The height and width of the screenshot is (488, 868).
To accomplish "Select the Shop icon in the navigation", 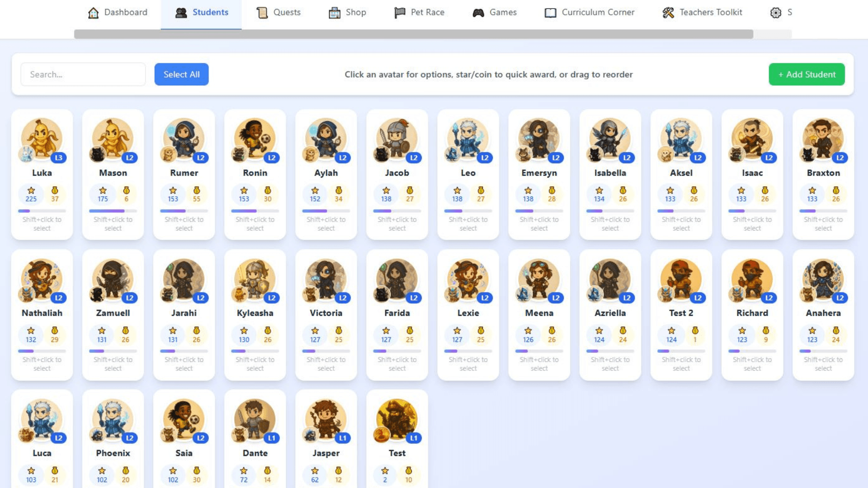I will tap(334, 12).
